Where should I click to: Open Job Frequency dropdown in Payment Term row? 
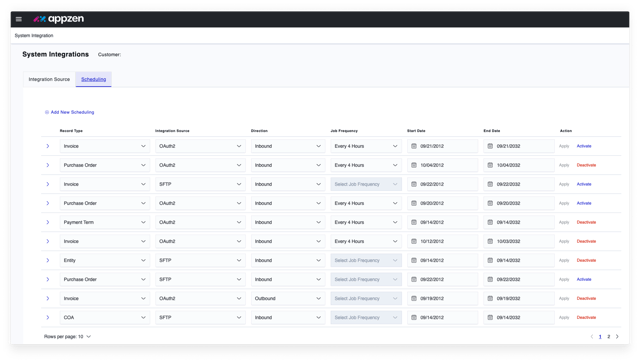tap(366, 223)
